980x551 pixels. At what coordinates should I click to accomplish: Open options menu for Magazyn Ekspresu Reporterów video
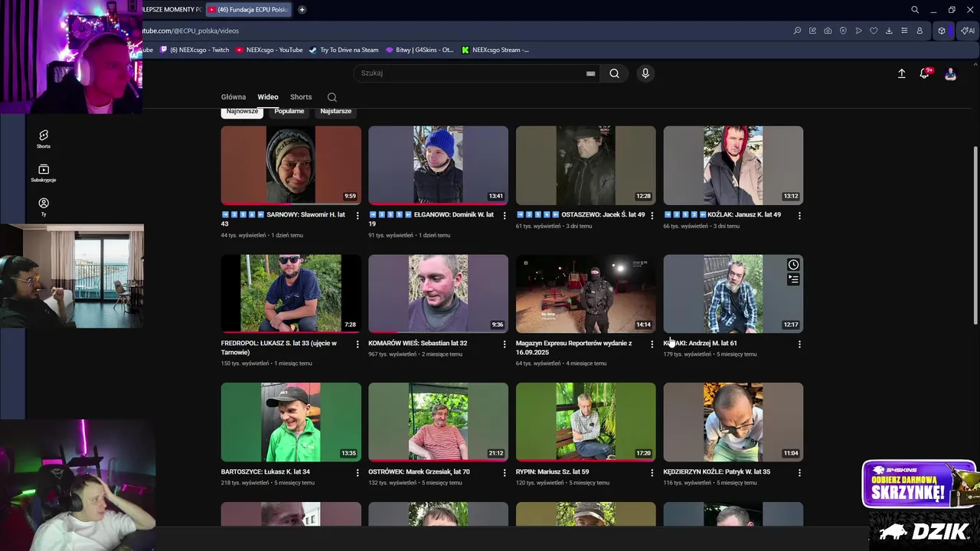(652, 344)
